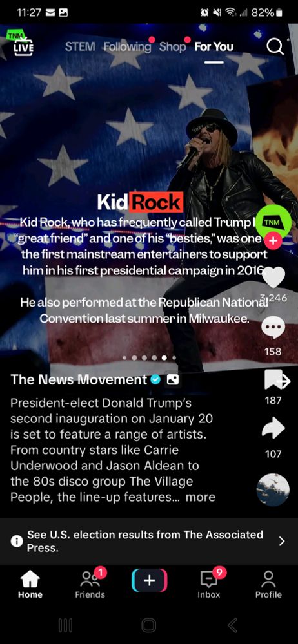Screen dimensions: 298x644
Task: Follow TNM with the red plus button
Action: [x=273, y=241]
